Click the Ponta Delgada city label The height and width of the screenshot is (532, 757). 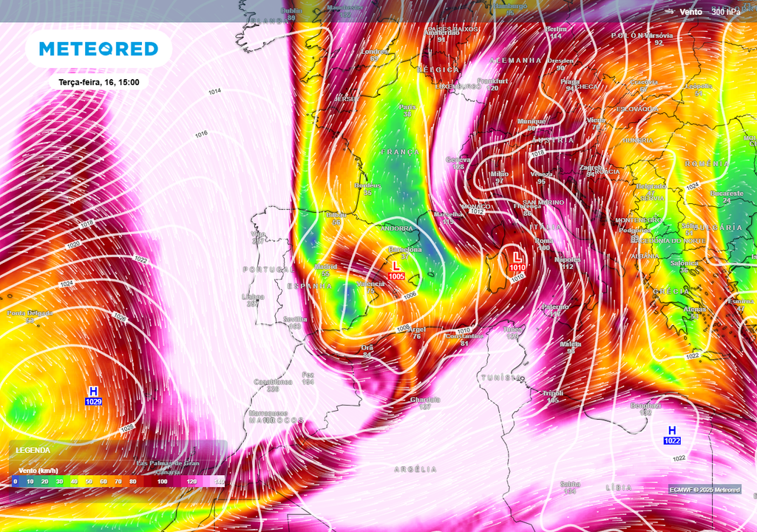[x=30, y=313]
